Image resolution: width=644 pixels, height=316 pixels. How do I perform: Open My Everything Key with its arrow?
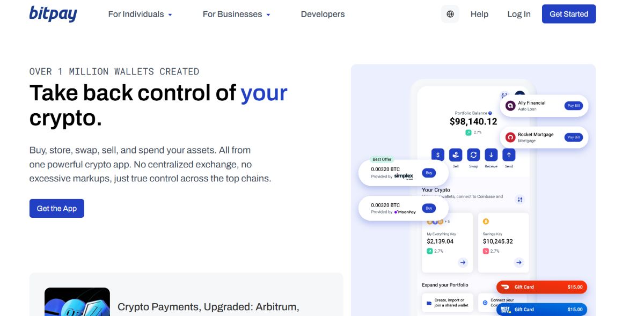pos(463,262)
